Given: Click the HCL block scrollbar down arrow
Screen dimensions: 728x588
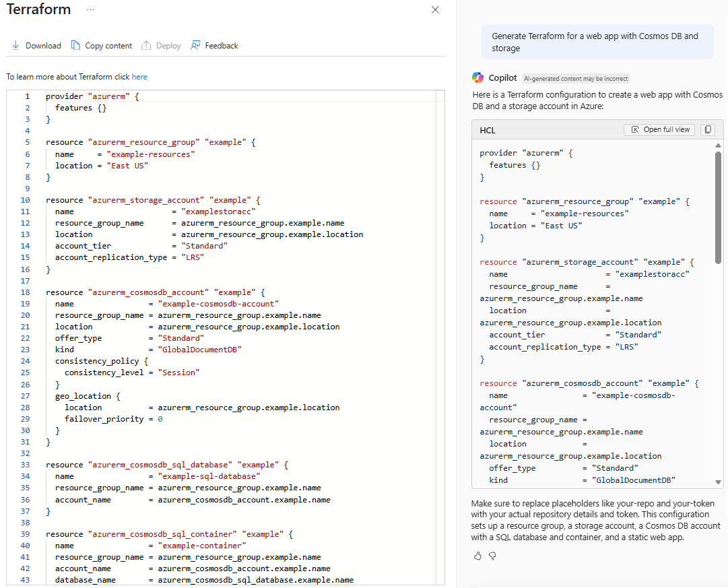Looking at the screenshot, I should coord(719,482).
